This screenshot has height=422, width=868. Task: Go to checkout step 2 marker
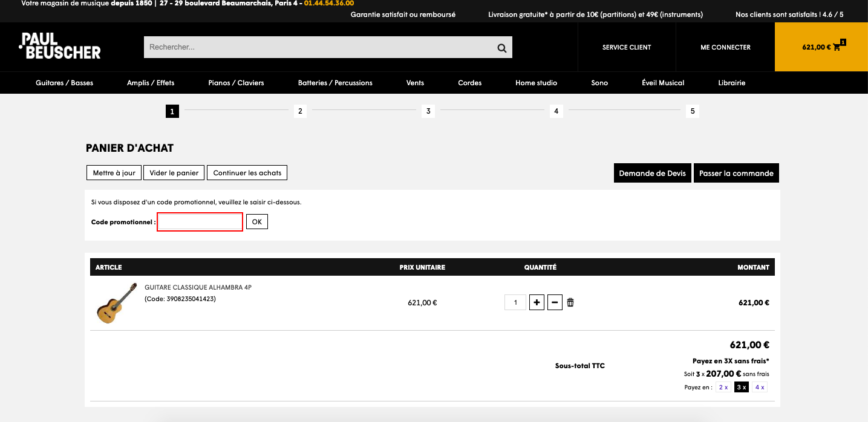[x=300, y=111]
